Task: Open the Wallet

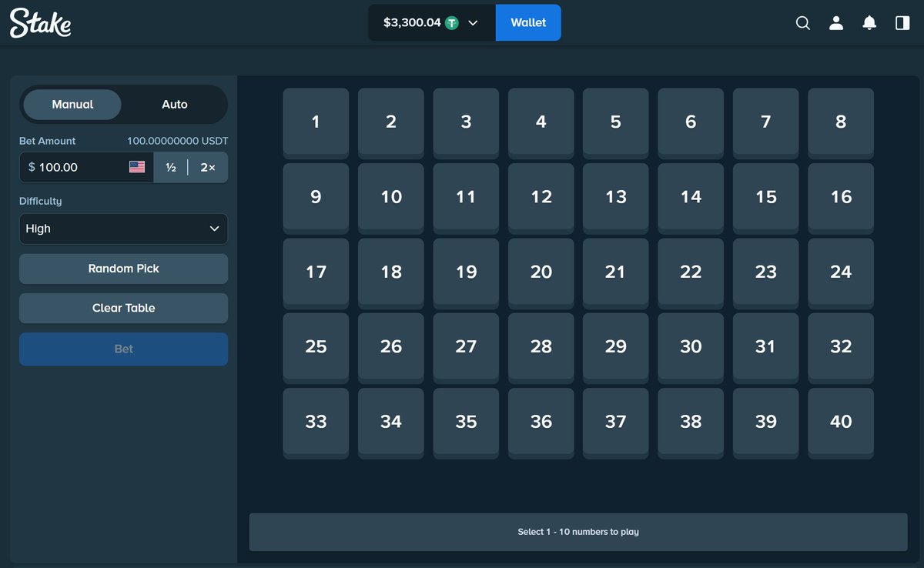Action: pos(528,22)
